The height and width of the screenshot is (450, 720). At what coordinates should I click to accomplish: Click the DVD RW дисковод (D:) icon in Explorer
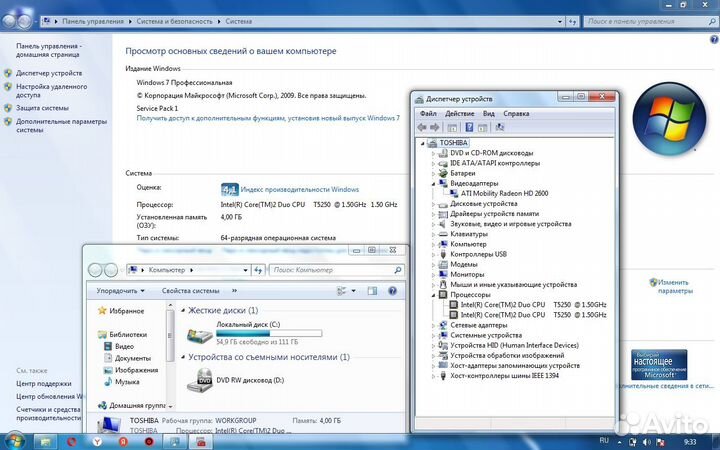(200, 380)
